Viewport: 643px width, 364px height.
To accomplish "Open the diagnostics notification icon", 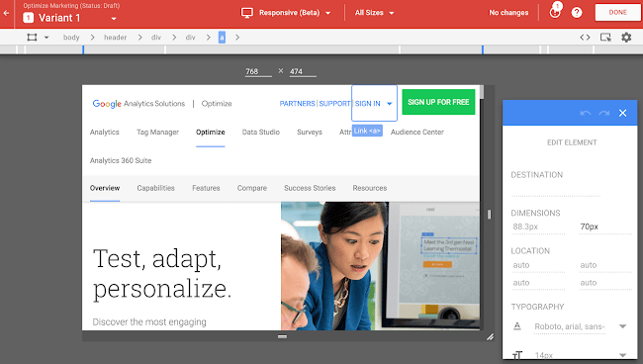I will tap(555, 12).
